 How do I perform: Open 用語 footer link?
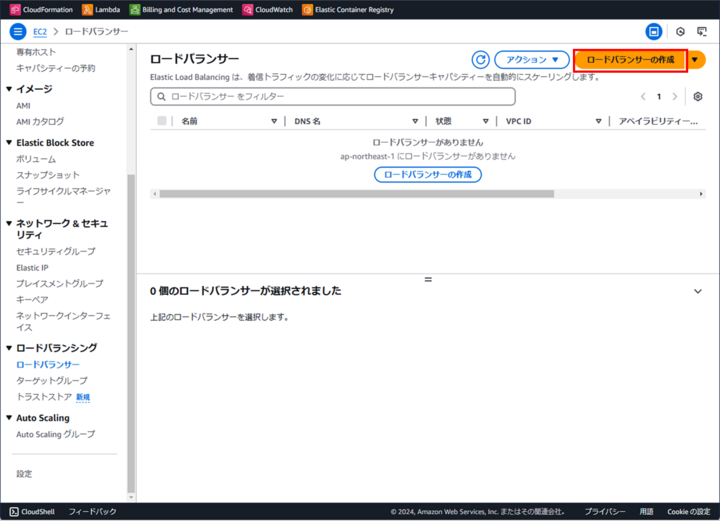point(646,511)
